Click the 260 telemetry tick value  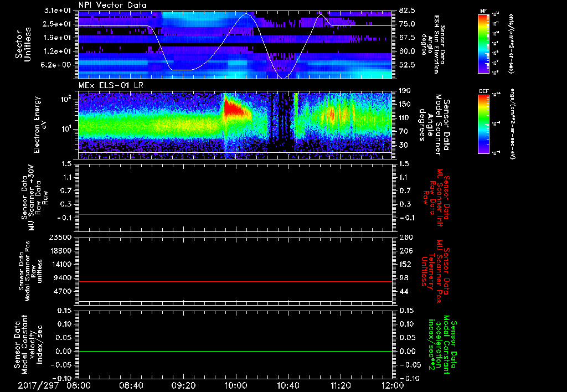point(405,237)
